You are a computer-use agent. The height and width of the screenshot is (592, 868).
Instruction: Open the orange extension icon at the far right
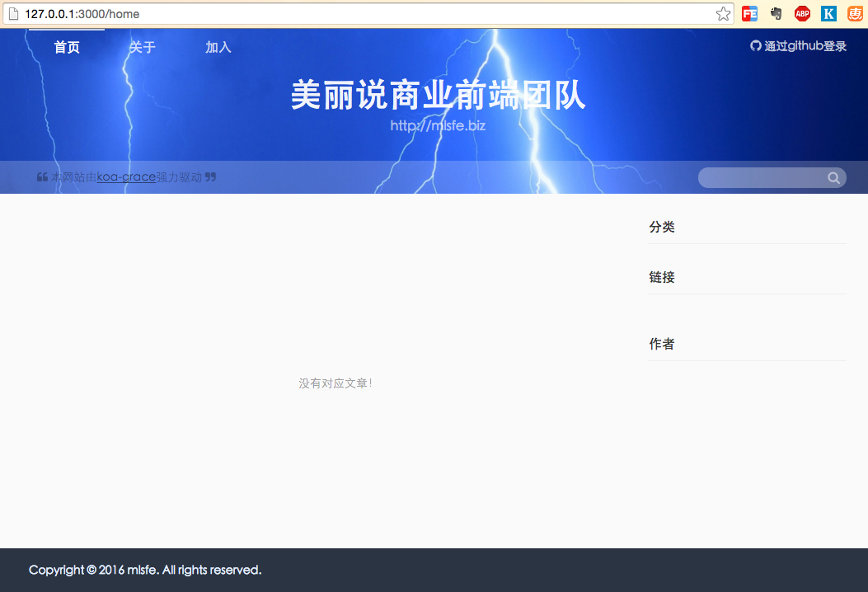(x=855, y=14)
